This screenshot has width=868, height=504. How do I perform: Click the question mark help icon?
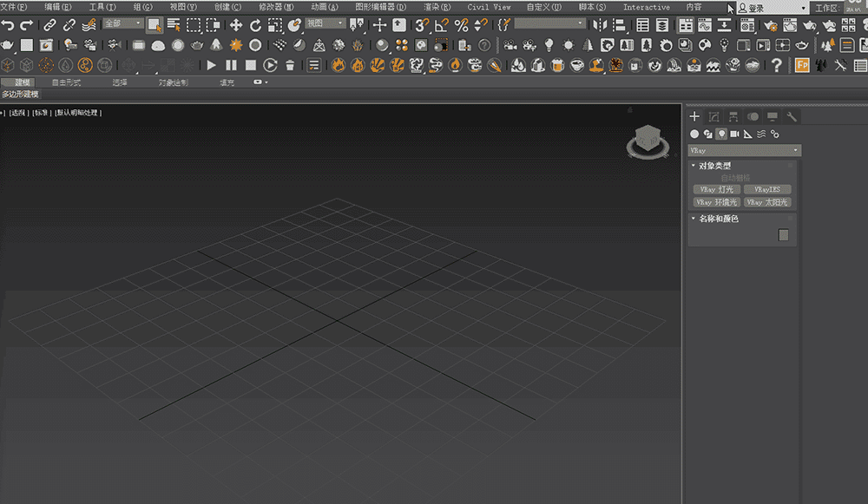tap(777, 65)
